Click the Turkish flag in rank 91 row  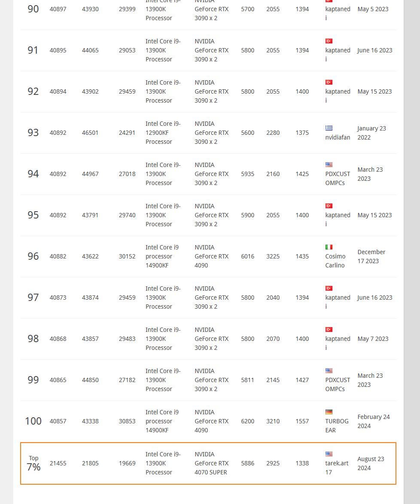329,41
